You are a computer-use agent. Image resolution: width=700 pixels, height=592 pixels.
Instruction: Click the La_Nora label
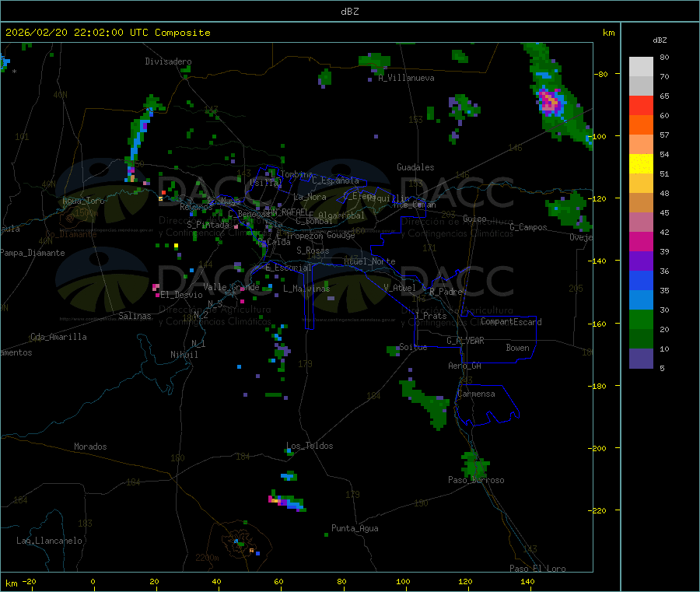(x=310, y=197)
